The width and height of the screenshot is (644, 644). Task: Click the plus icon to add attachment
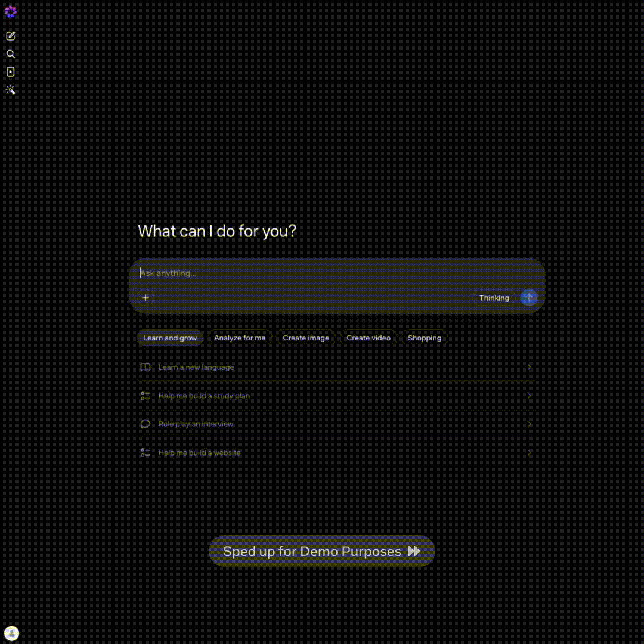[145, 298]
